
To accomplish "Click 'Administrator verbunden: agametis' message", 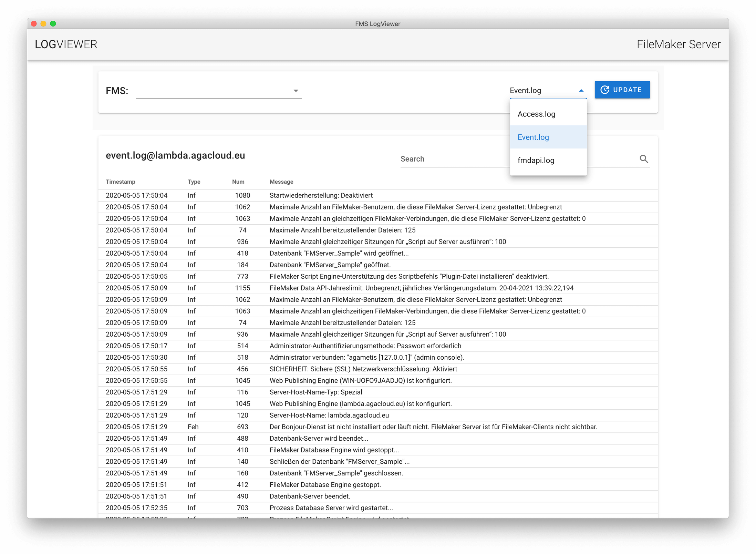I will (x=367, y=357).
